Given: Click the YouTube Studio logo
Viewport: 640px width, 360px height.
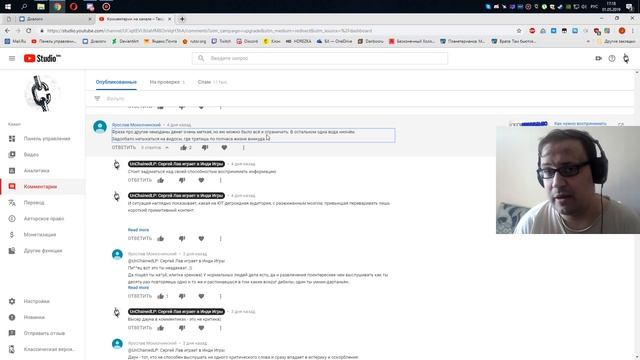Looking at the screenshot, I should pyautogui.click(x=42, y=58).
